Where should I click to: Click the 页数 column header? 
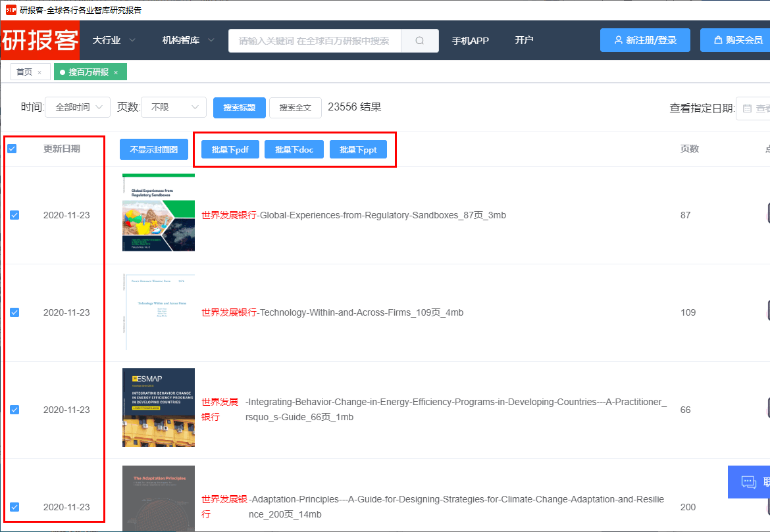(x=690, y=149)
